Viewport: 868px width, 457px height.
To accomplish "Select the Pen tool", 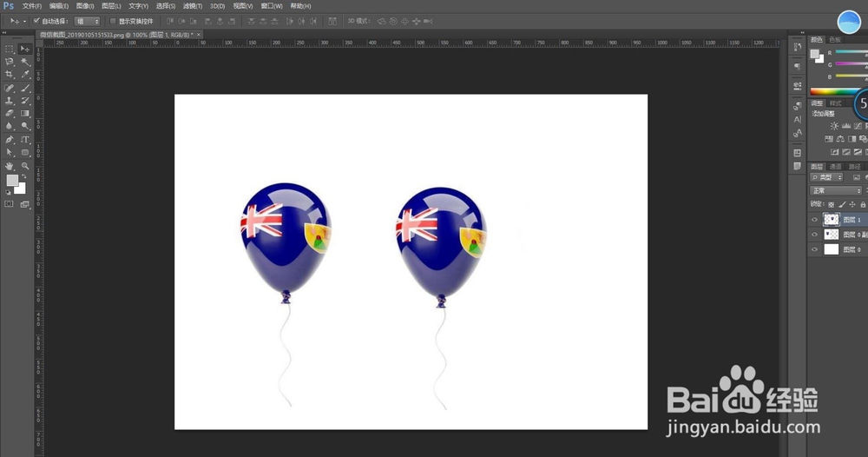I will [10, 139].
